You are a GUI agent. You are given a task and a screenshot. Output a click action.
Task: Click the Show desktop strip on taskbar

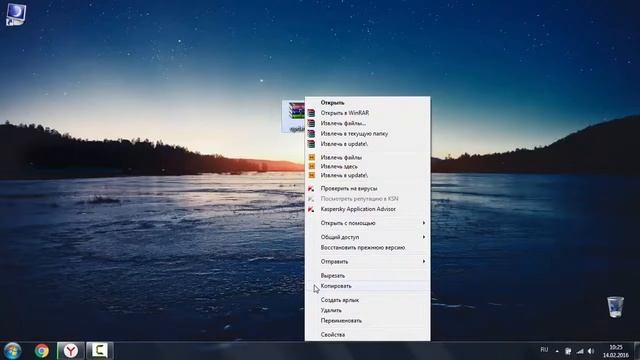(x=637, y=351)
